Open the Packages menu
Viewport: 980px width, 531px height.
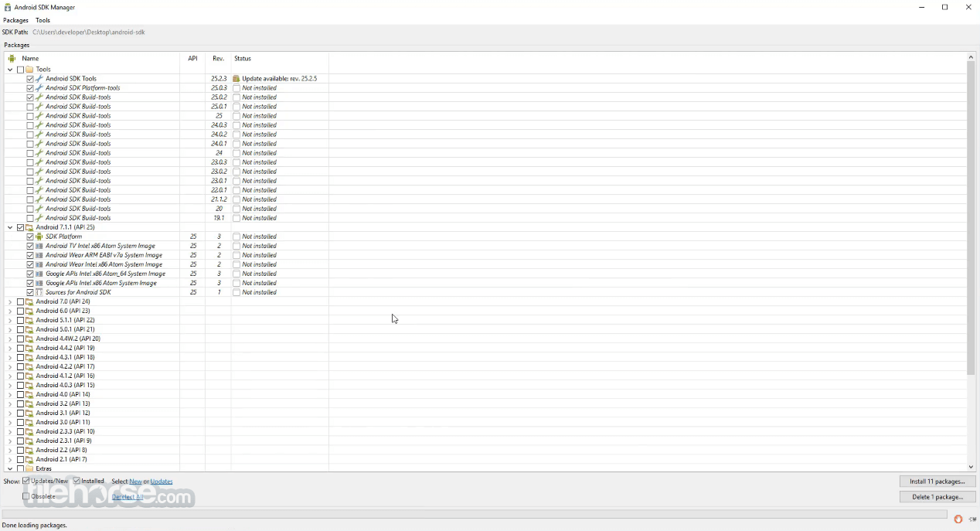(15, 20)
